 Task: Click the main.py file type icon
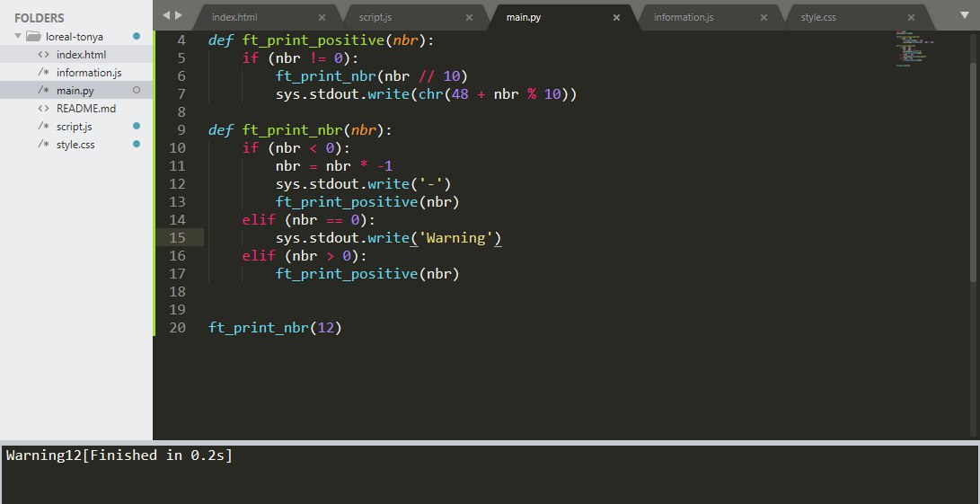44,91
